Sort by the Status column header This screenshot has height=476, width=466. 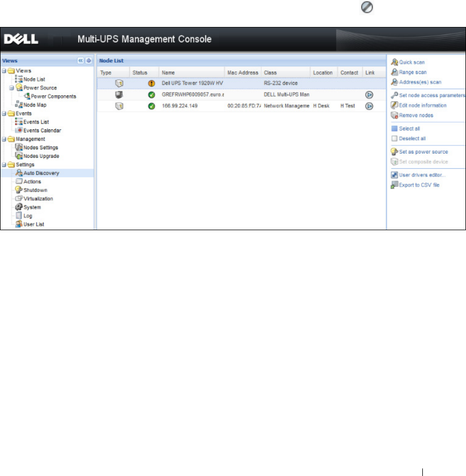(144, 73)
